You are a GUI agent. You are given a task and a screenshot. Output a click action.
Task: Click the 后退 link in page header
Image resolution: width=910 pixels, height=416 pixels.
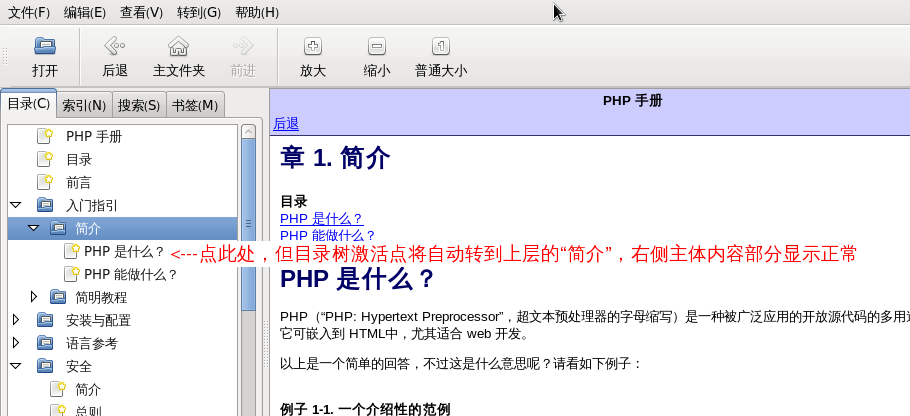(x=286, y=124)
